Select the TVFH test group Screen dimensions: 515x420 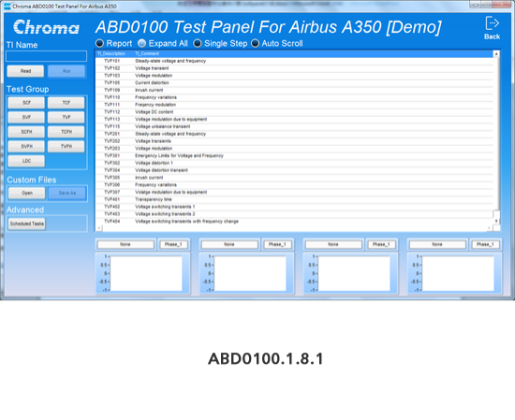(x=66, y=146)
